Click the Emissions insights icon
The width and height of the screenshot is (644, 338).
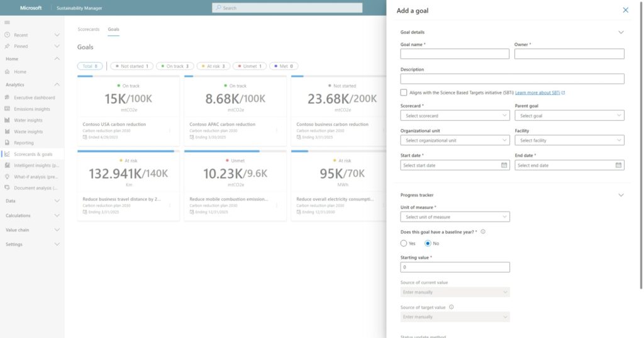(7, 109)
